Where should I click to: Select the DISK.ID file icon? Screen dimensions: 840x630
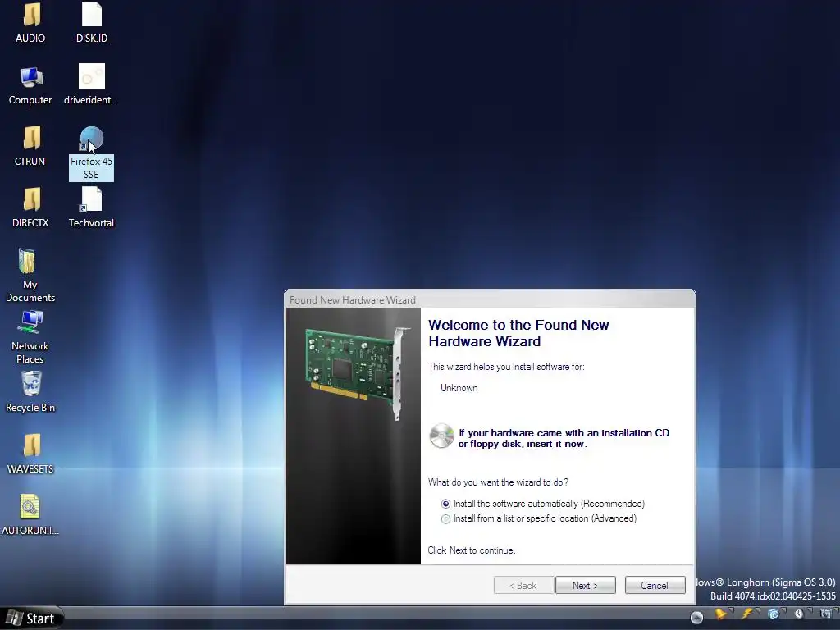[x=92, y=15]
